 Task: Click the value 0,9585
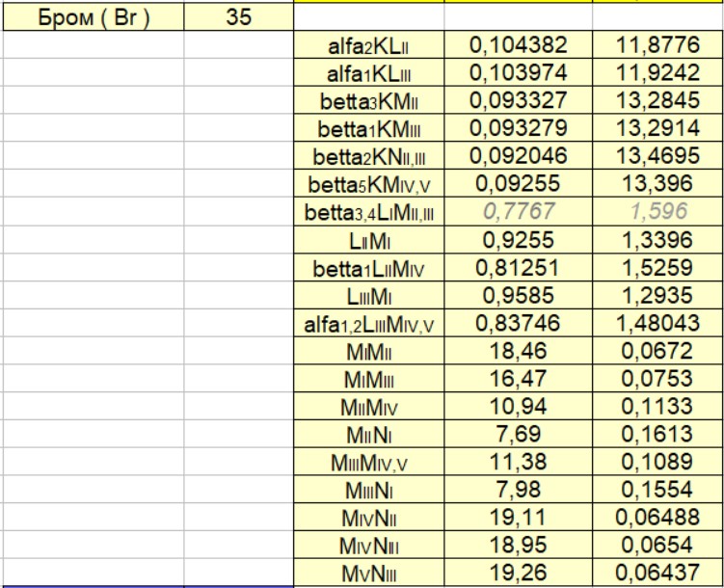[x=518, y=295]
